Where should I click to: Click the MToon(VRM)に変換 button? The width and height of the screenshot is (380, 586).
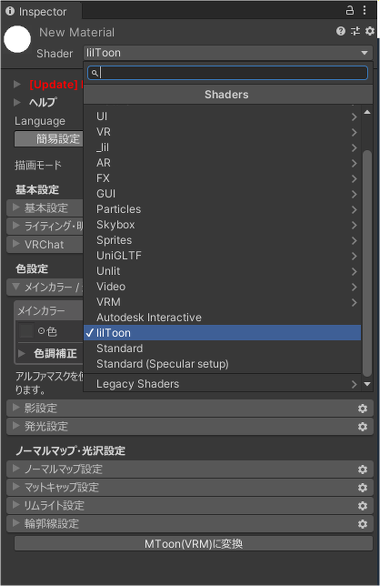click(x=194, y=544)
